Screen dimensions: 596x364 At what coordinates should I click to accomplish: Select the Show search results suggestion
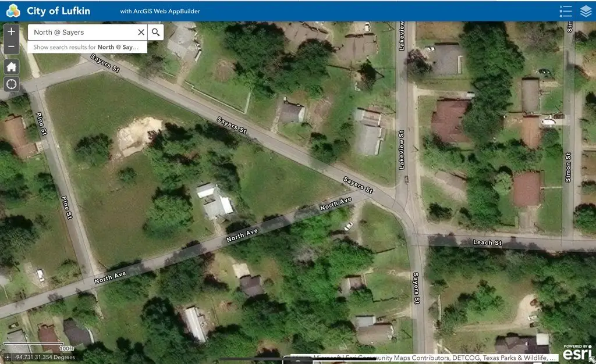pyautogui.click(x=86, y=47)
